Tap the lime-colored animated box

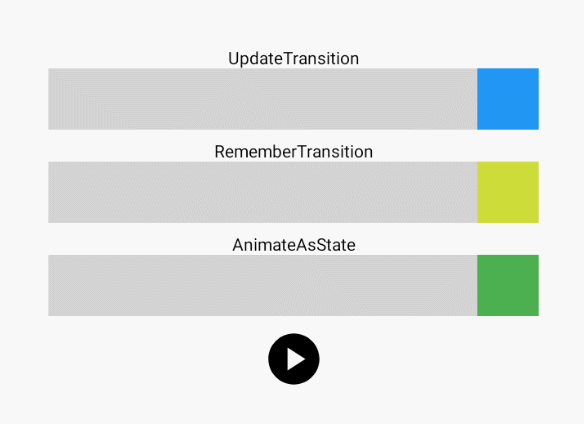point(508,192)
